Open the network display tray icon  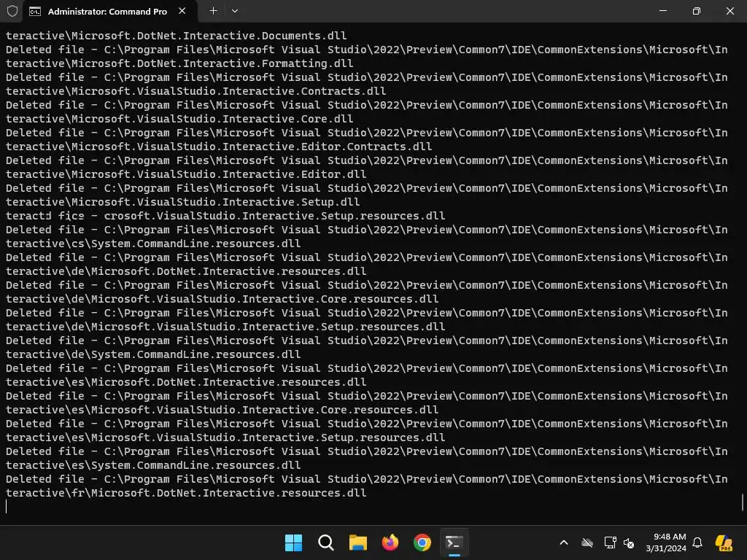coord(610,542)
